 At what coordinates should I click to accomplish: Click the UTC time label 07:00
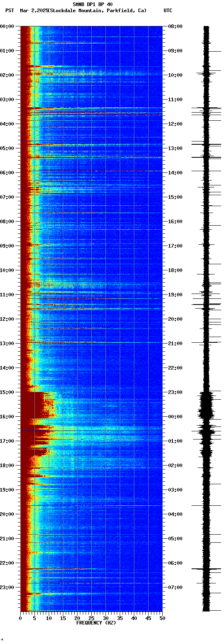(x=175, y=587)
